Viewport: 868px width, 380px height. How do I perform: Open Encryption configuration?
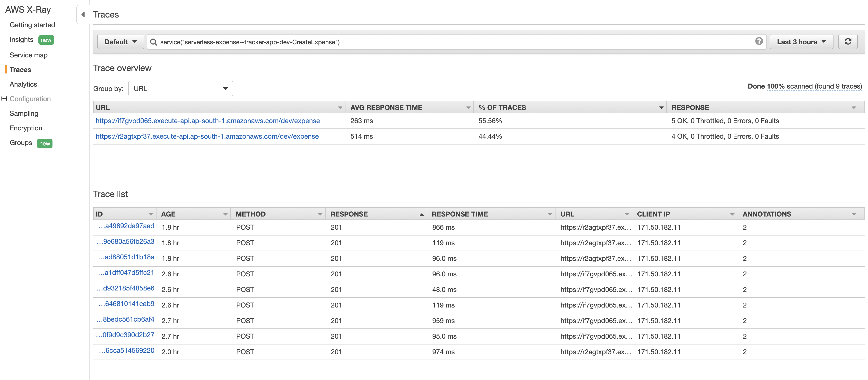point(26,128)
